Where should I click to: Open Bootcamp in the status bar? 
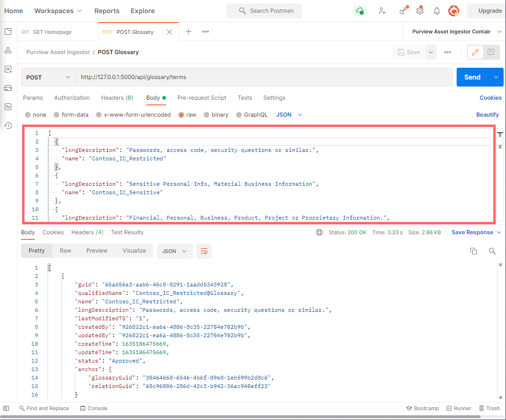(422, 408)
